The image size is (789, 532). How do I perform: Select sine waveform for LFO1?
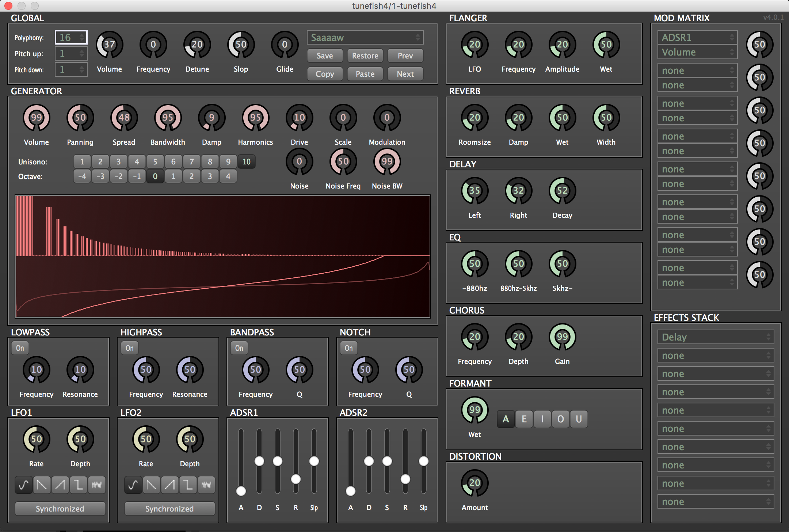click(x=23, y=485)
